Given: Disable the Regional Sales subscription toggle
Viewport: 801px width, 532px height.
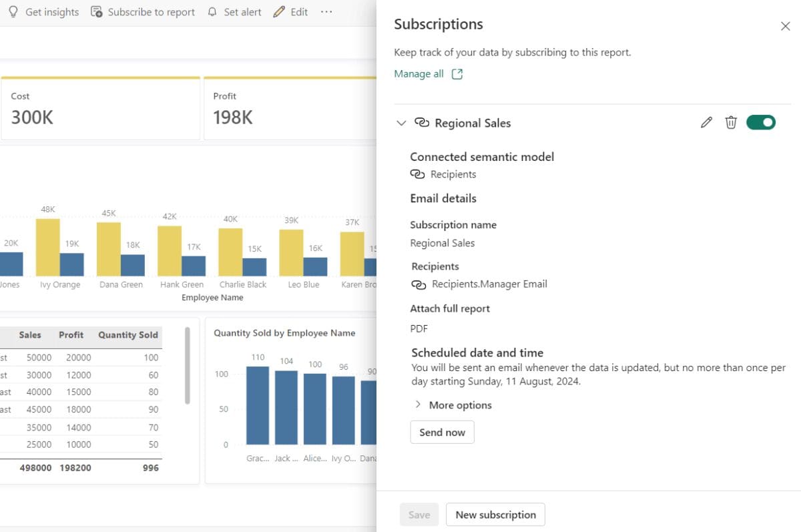Looking at the screenshot, I should point(761,122).
